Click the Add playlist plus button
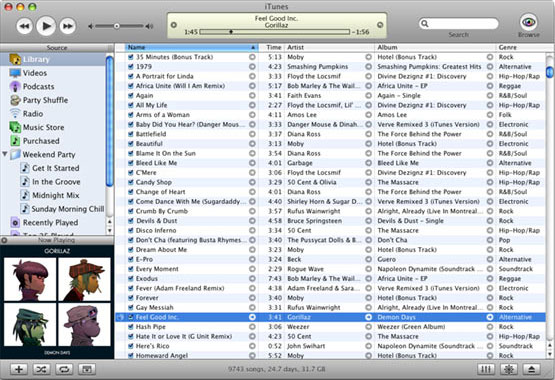 (x=18, y=369)
